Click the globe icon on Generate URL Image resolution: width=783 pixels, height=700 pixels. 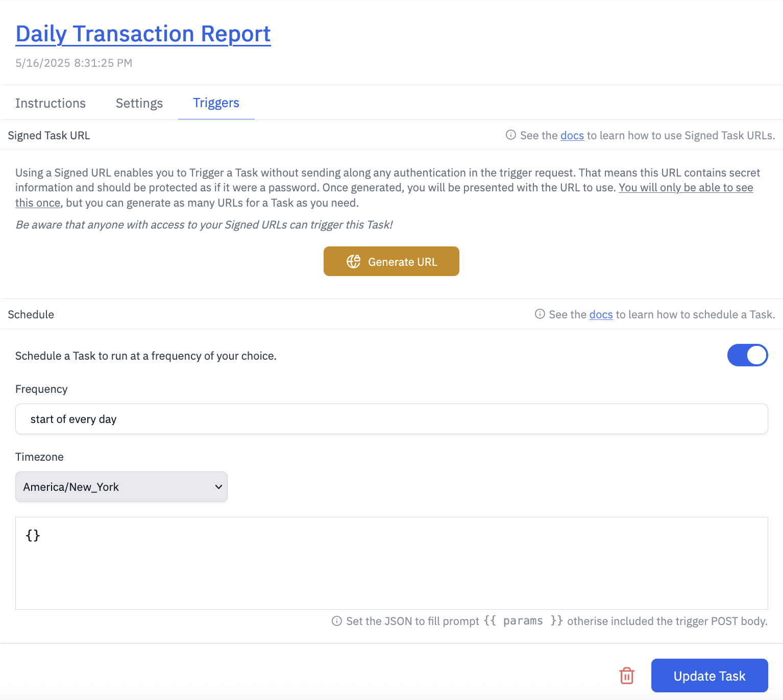pyautogui.click(x=353, y=262)
